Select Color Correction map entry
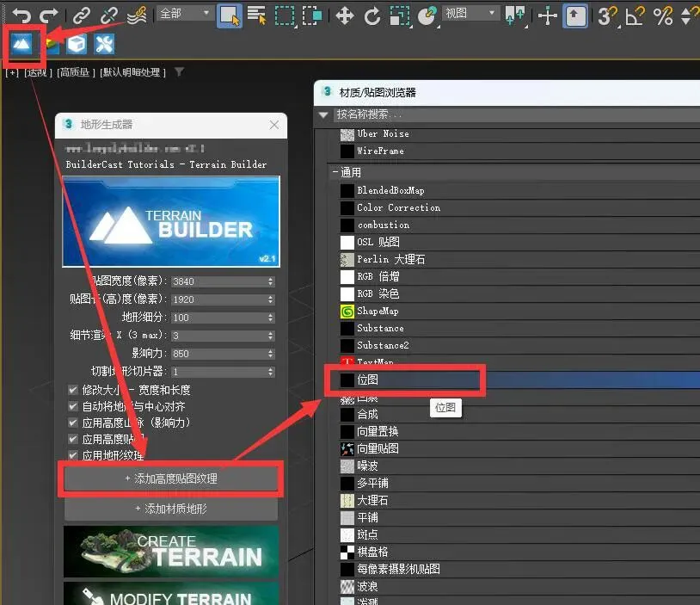This screenshot has height=605, width=700. (x=518, y=207)
